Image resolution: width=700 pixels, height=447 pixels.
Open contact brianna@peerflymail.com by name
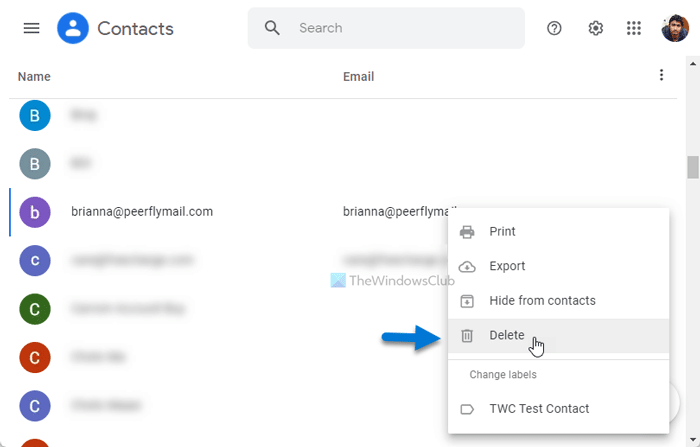click(x=142, y=211)
